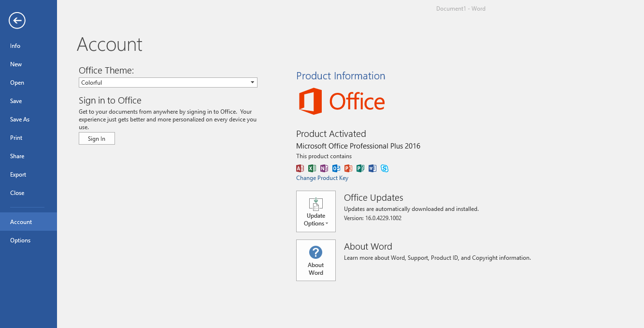
Task: Open the New document page
Action: pyautogui.click(x=29, y=64)
